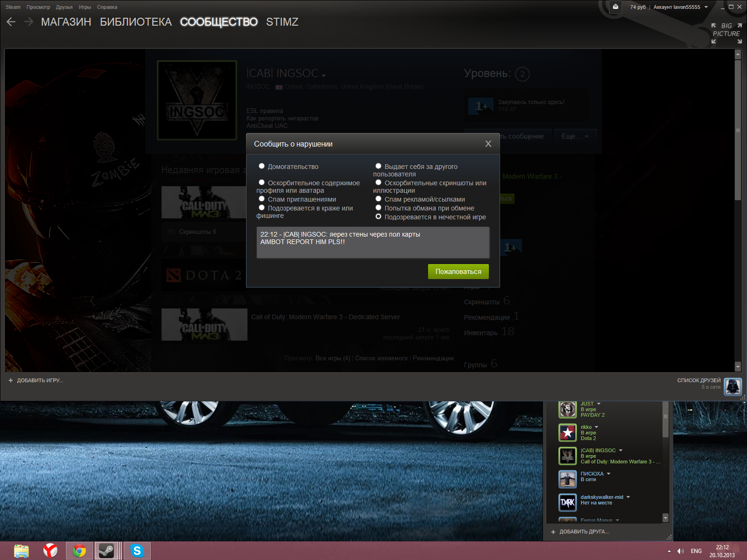Select Попытка обмана при обмене
The width and height of the screenshot is (747, 560).
pyautogui.click(x=379, y=208)
